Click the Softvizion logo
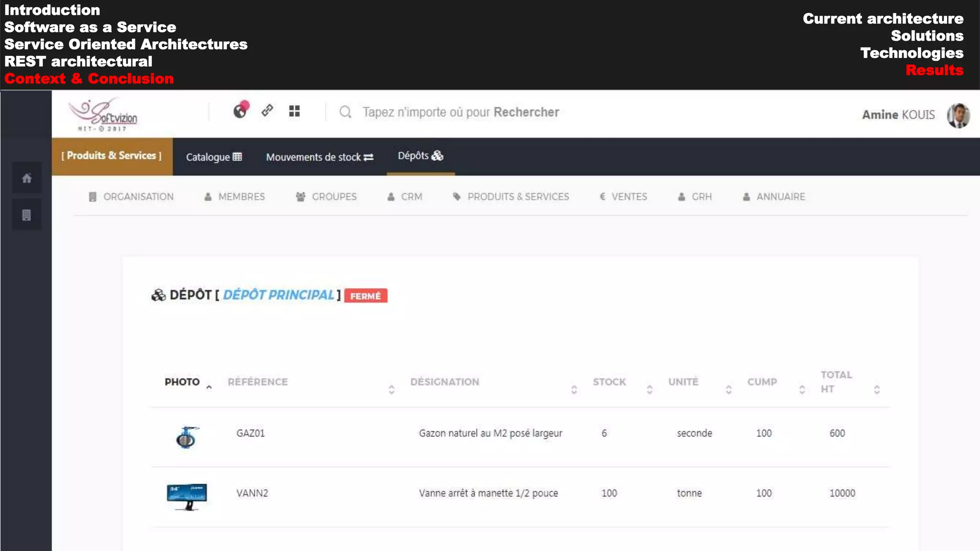The image size is (980, 551). (x=104, y=115)
